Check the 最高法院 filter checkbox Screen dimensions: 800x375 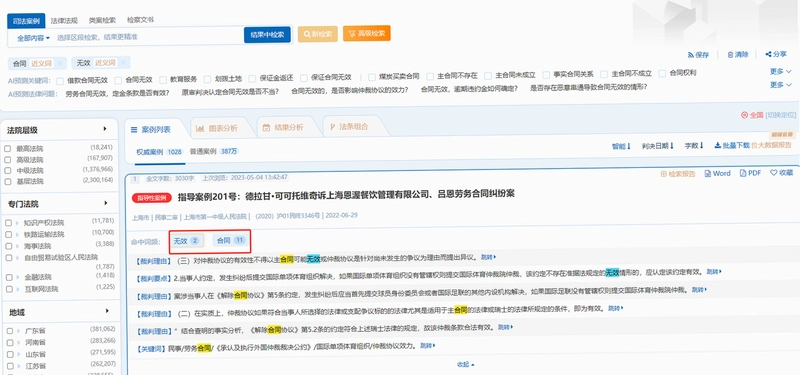pos(8,148)
